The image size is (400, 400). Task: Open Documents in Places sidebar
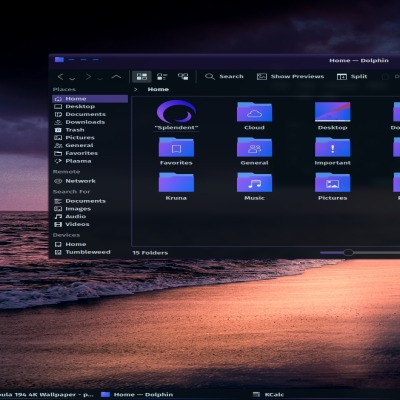tap(90, 114)
